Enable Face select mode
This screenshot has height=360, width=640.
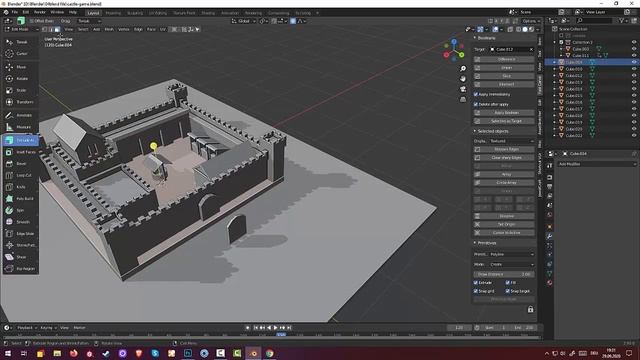tap(57, 29)
